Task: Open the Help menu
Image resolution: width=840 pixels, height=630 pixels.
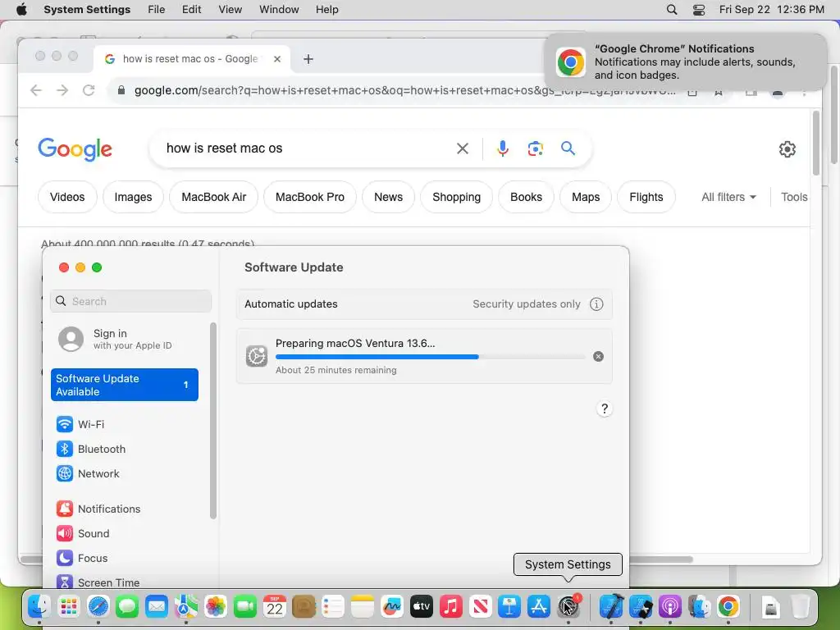Action: coord(326,10)
